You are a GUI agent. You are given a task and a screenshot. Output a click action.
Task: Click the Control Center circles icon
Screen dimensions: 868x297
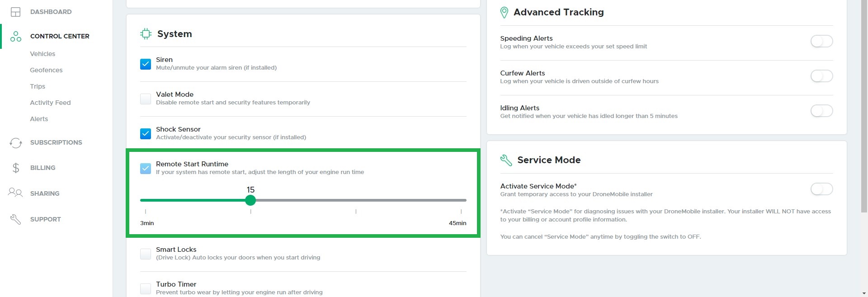point(16,37)
